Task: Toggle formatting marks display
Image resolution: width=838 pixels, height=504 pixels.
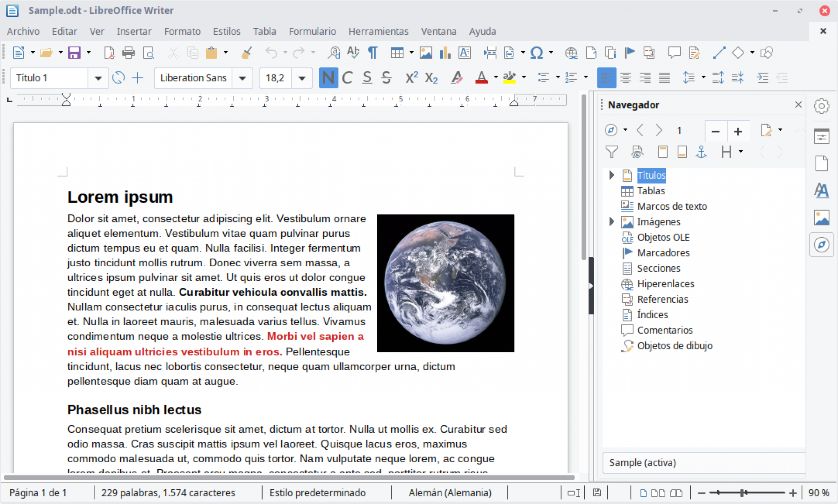Action: click(373, 53)
